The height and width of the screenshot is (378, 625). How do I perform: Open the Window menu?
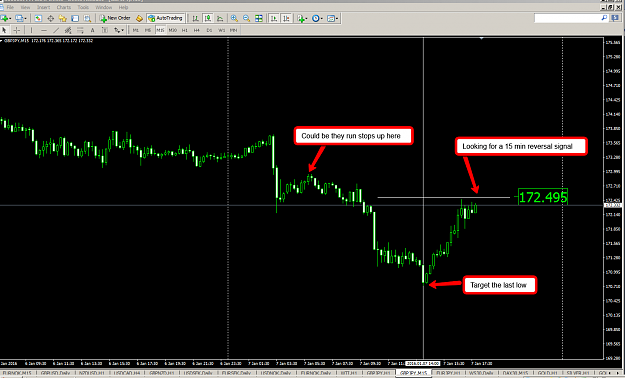click(x=104, y=7)
